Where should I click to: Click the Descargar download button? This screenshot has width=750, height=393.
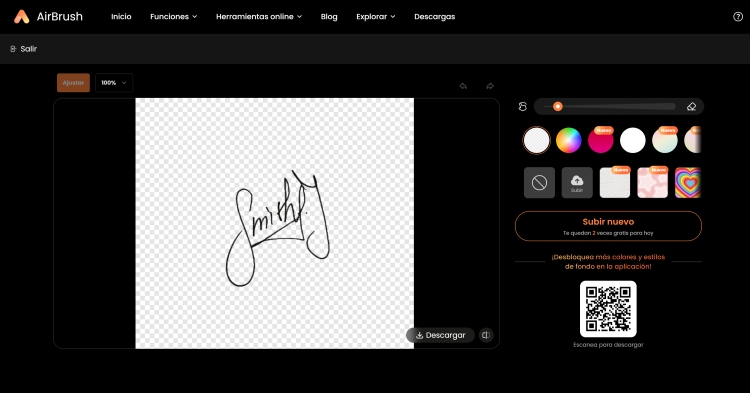tap(441, 335)
